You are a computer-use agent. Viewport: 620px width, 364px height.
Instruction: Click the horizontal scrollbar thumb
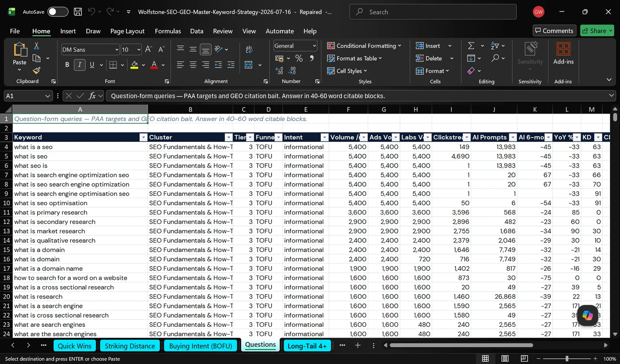click(461, 345)
